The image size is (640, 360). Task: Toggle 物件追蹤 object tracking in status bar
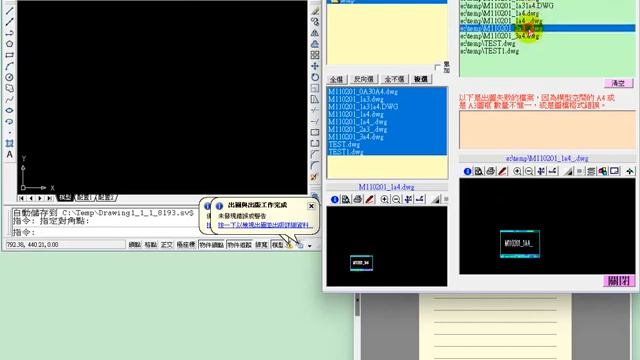click(239, 244)
